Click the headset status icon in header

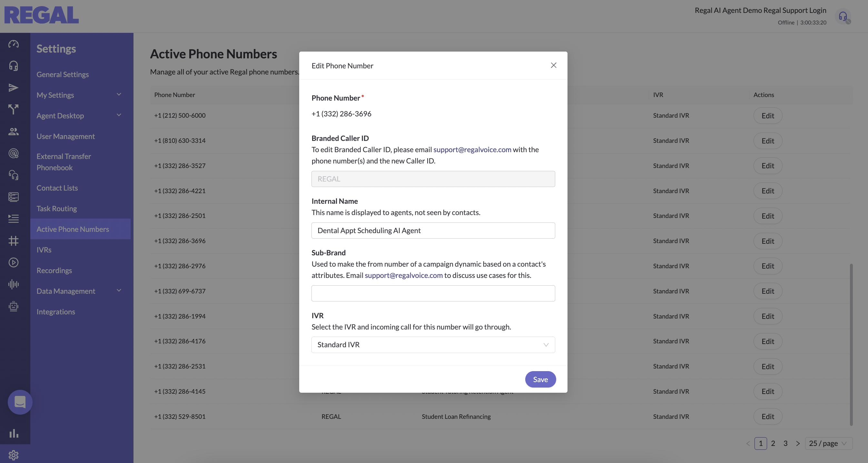click(x=843, y=16)
